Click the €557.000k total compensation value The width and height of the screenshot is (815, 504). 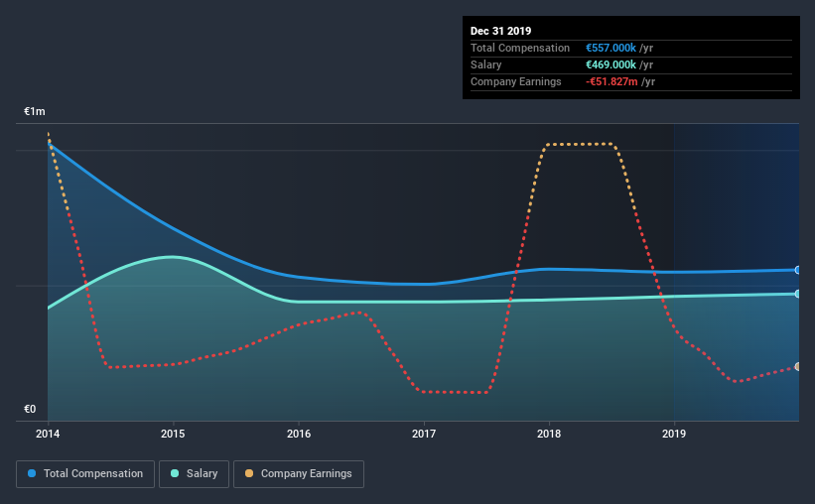pyautogui.click(x=611, y=48)
